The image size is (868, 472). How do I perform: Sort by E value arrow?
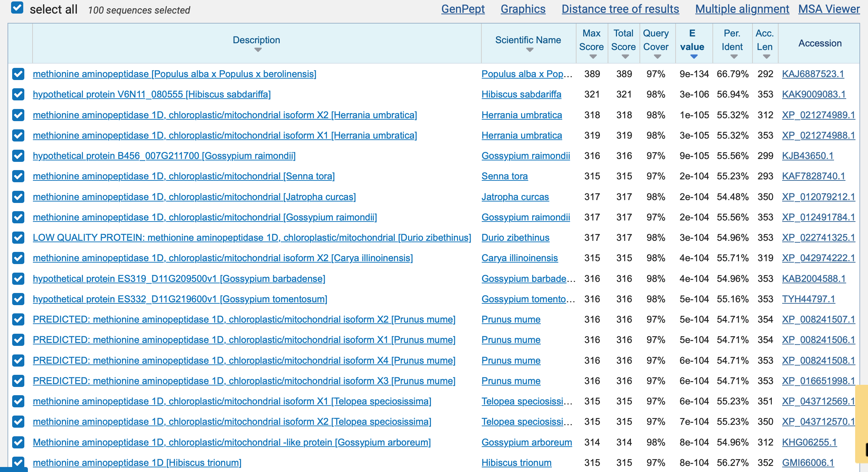coord(694,56)
